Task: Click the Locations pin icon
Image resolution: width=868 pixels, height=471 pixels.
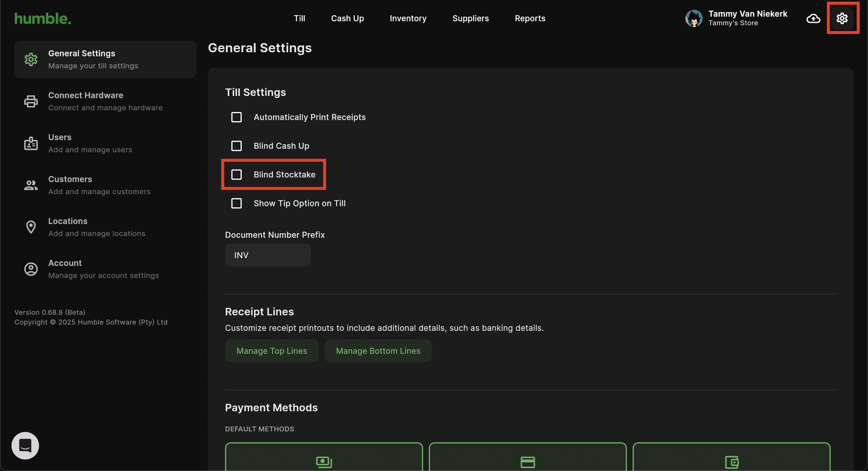Action: pyautogui.click(x=31, y=227)
